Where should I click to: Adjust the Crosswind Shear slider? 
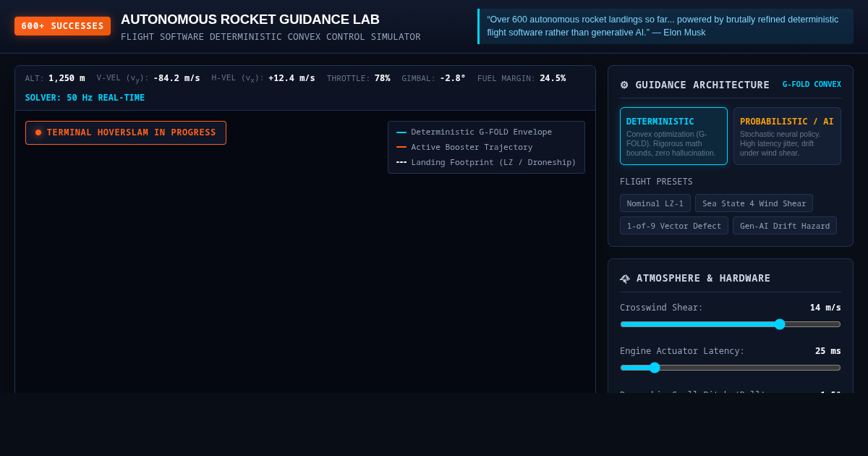click(731, 324)
